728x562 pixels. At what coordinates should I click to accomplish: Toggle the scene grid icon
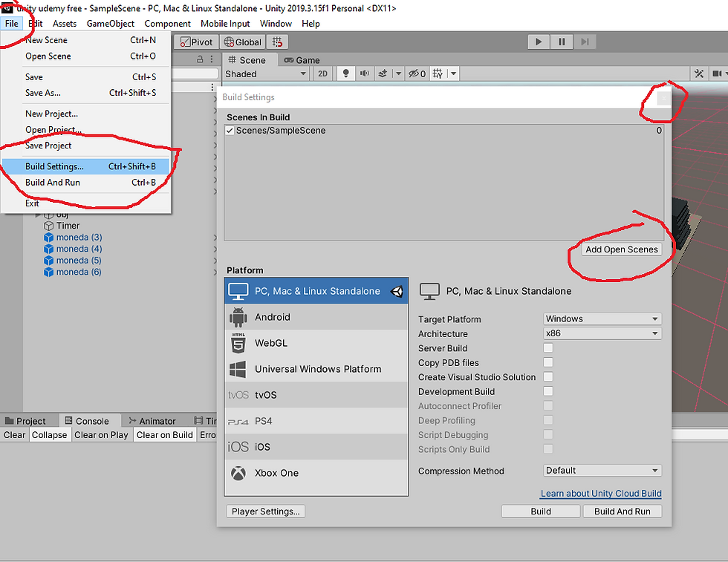tap(438, 73)
